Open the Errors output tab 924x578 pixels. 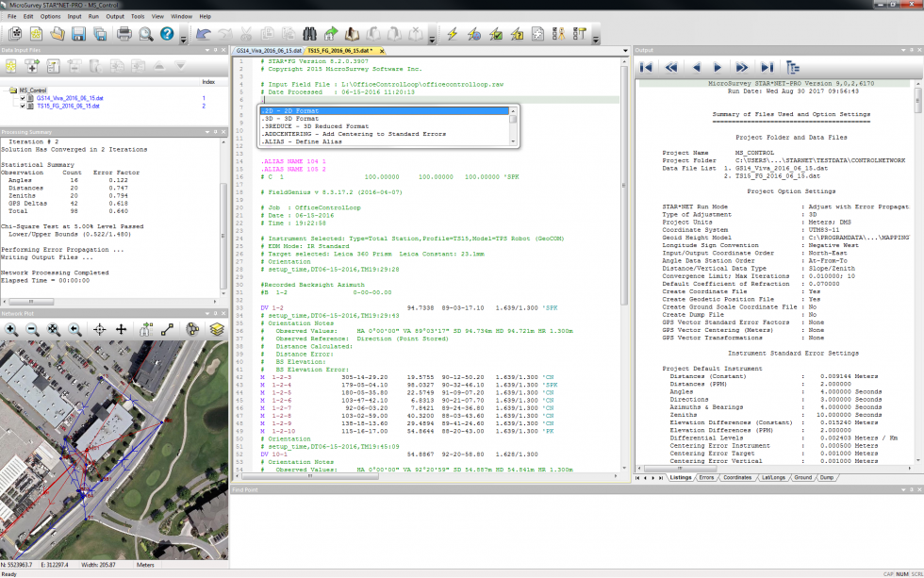click(x=704, y=478)
